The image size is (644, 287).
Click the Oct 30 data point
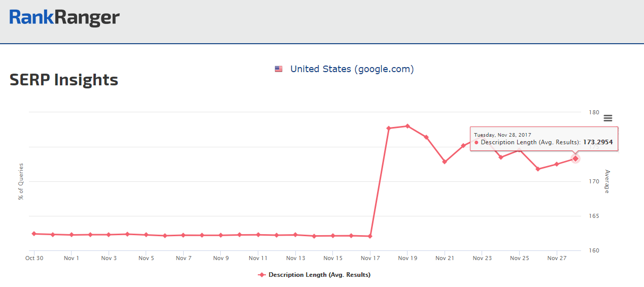tap(34, 234)
